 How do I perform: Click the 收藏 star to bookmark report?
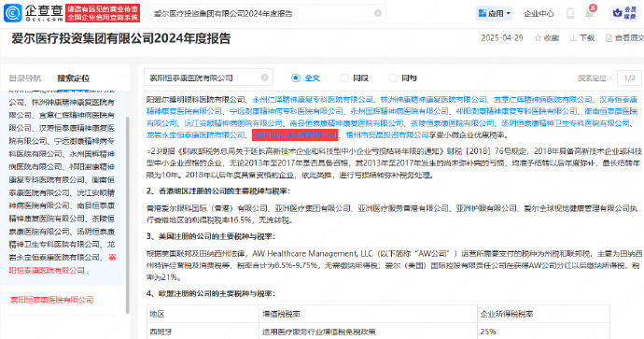pyautogui.click(x=547, y=38)
